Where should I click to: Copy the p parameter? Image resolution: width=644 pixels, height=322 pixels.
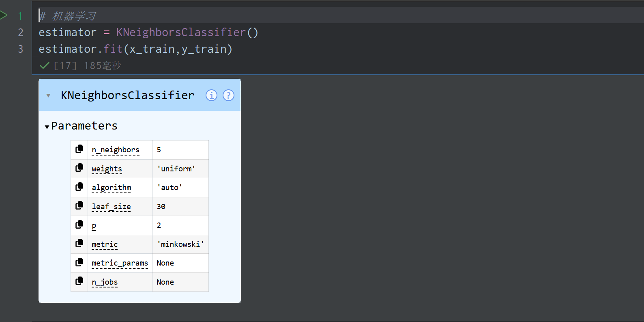click(x=79, y=225)
